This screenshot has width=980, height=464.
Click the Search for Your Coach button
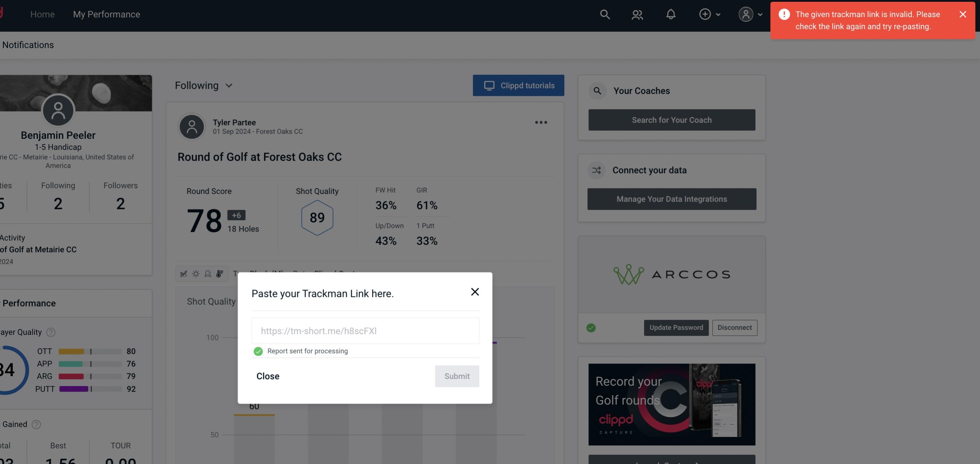coord(672,120)
